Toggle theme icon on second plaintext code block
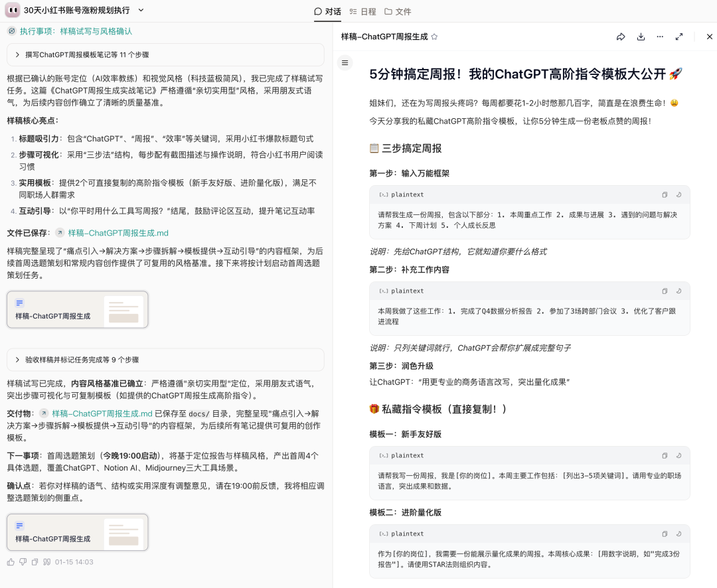This screenshot has height=588, width=717. pyautogui.click(x=678, y=291)
